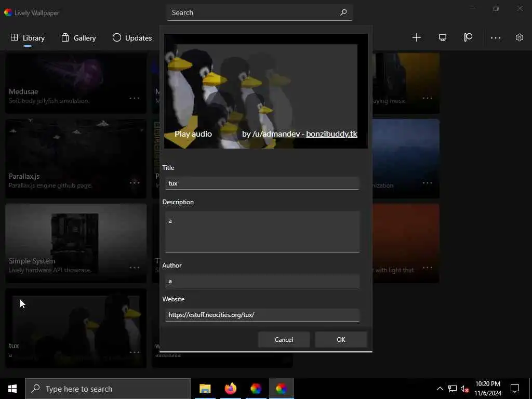Image resolution: width=532 pixels, height=399 pixels.
Task: Click the Author input field
Action: pos(262,281)
